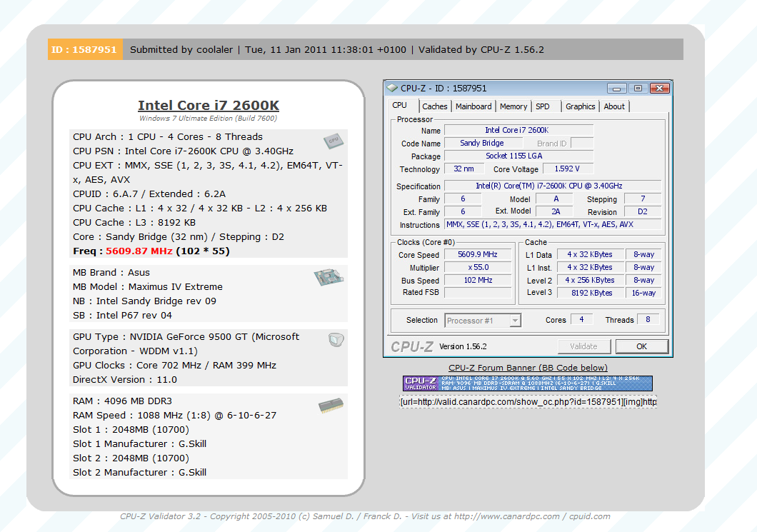Click the CPU Cache L3 8192 KB line
The height and width of the screenshot is (532, 757).
click(x=134, y=223)
